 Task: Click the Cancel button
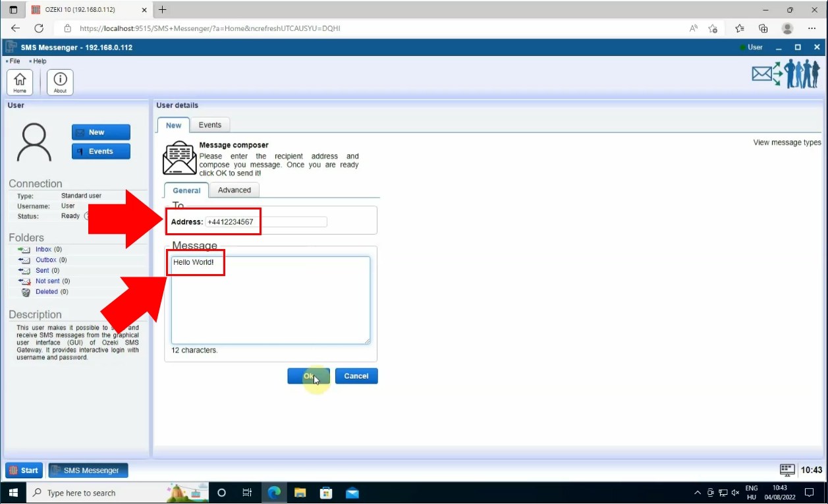tap(356, 376)
